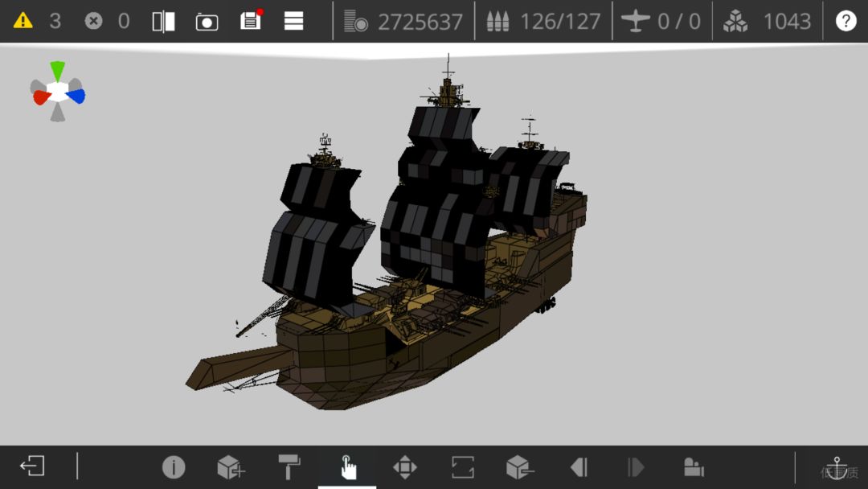Click the cost coins icon
The height and width of the screenshot is (489, 868).
click(x=355, y=21)
